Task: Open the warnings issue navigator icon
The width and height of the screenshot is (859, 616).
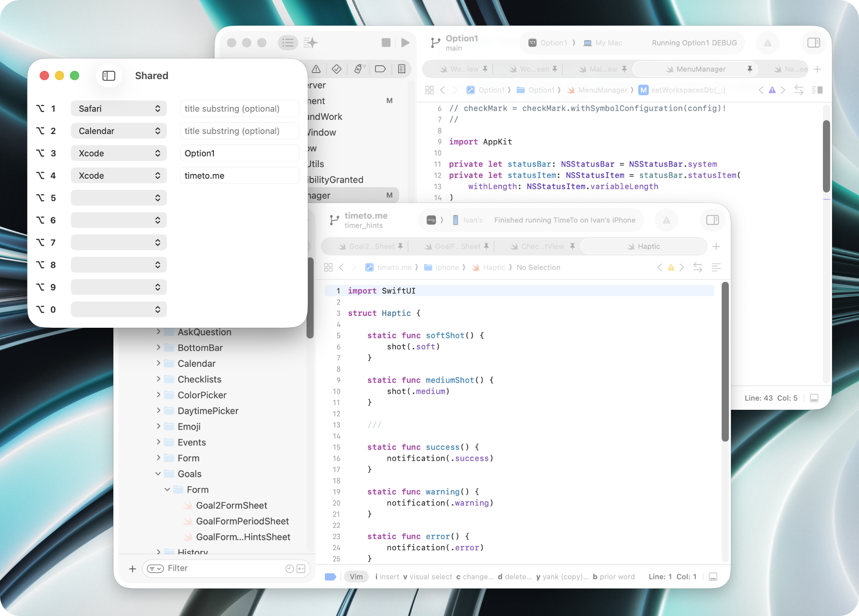Action: coord(317,69)
